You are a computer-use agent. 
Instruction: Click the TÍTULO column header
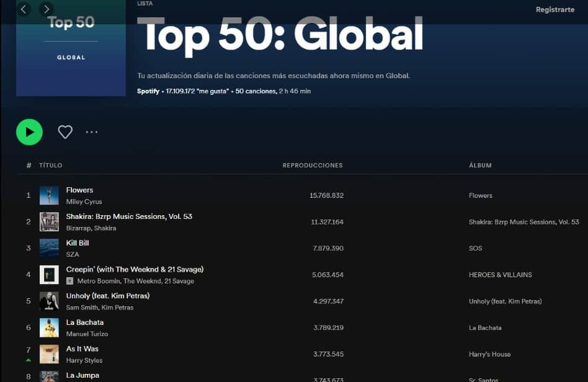coord(51,166)
